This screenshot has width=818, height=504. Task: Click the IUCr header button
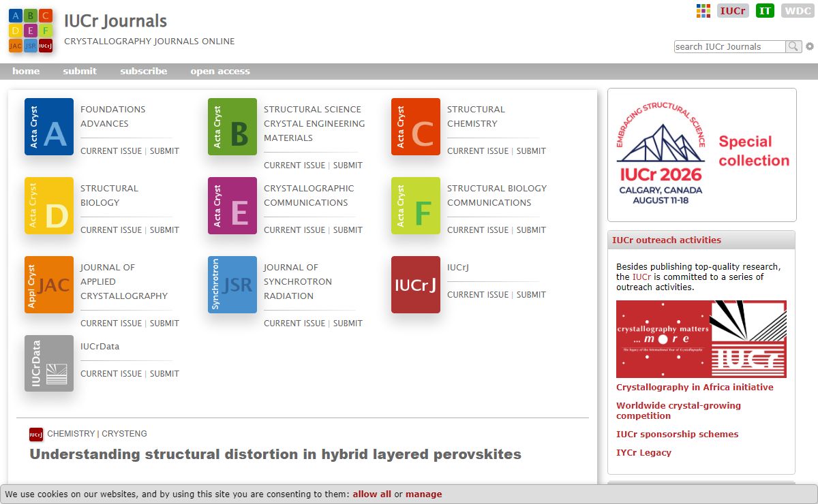[733, 11]
